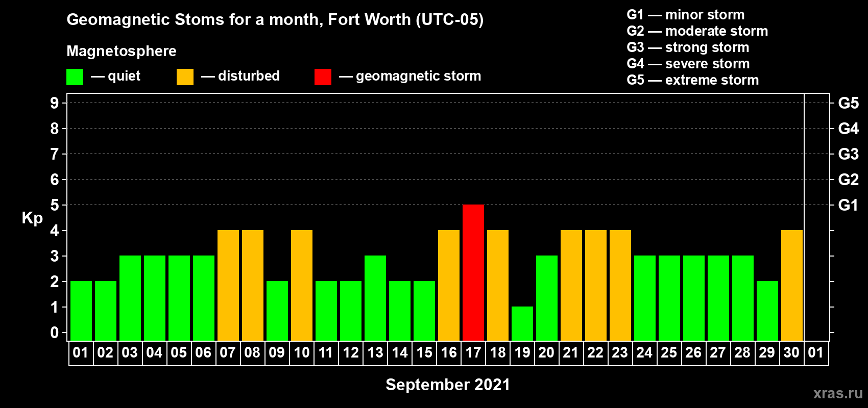
Task: Click the 'Kp' axis label
Action: (x=32, y=218)
